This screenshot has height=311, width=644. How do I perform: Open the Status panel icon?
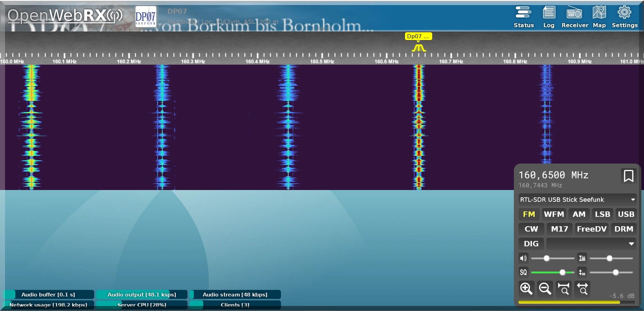523,17
